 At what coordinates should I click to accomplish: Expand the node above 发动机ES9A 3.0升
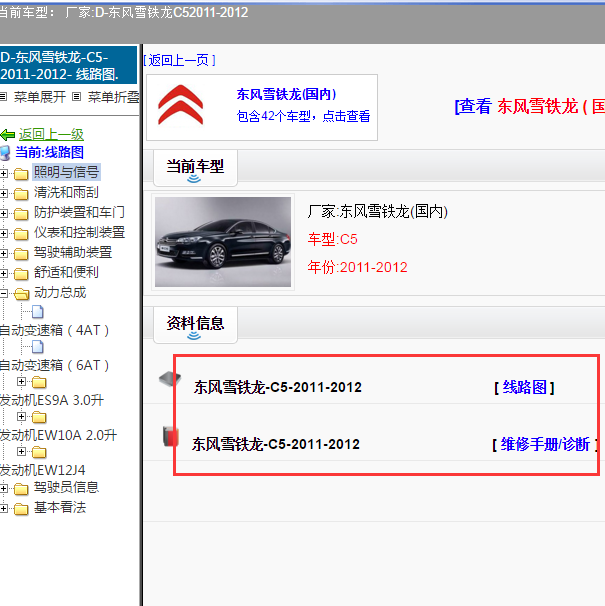(22, 382)
